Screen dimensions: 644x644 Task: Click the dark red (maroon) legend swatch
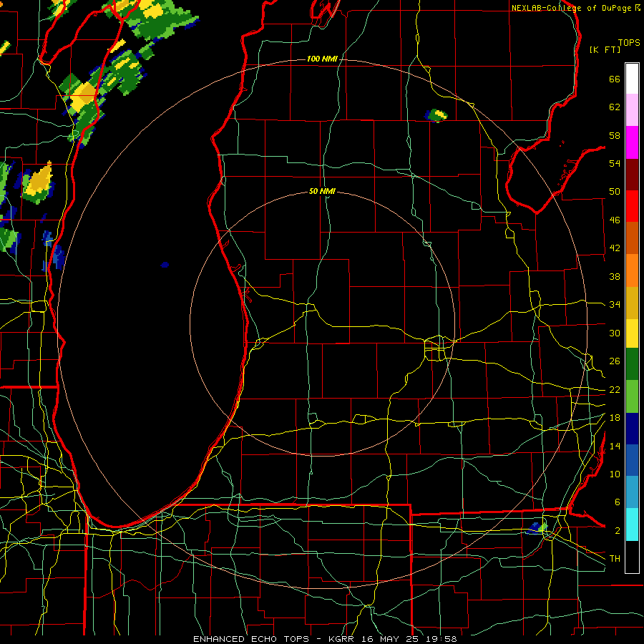click(632, 174)
